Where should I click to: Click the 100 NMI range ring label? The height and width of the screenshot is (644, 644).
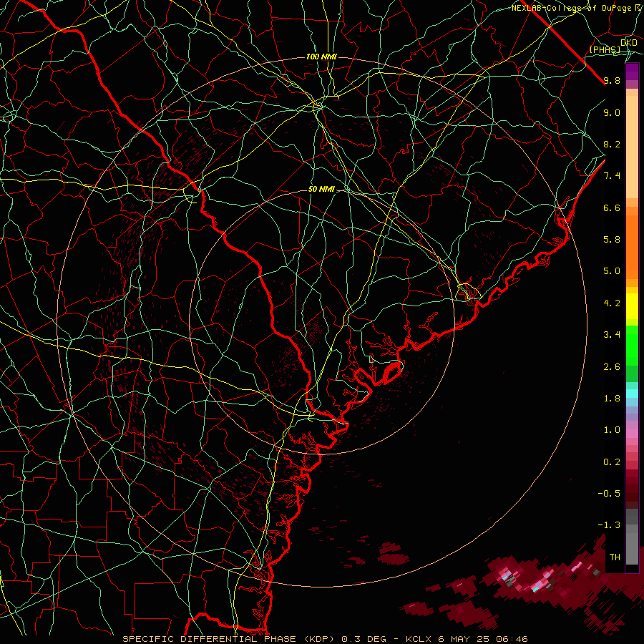pyautogui.click(x=321, y=57)
